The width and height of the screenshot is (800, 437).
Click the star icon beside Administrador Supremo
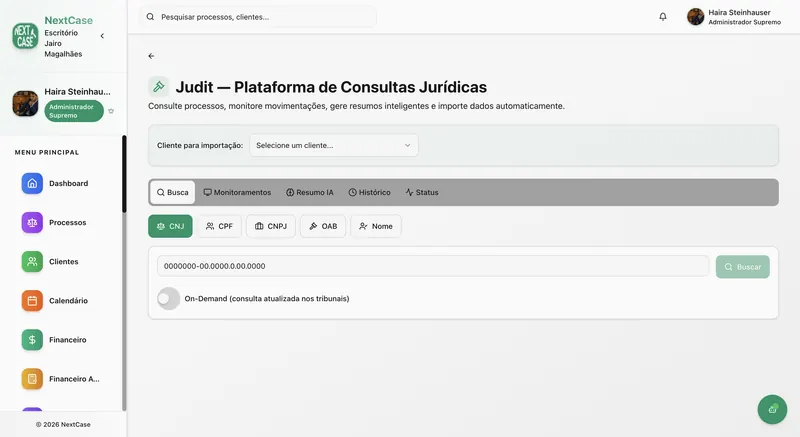click(111, 111)
